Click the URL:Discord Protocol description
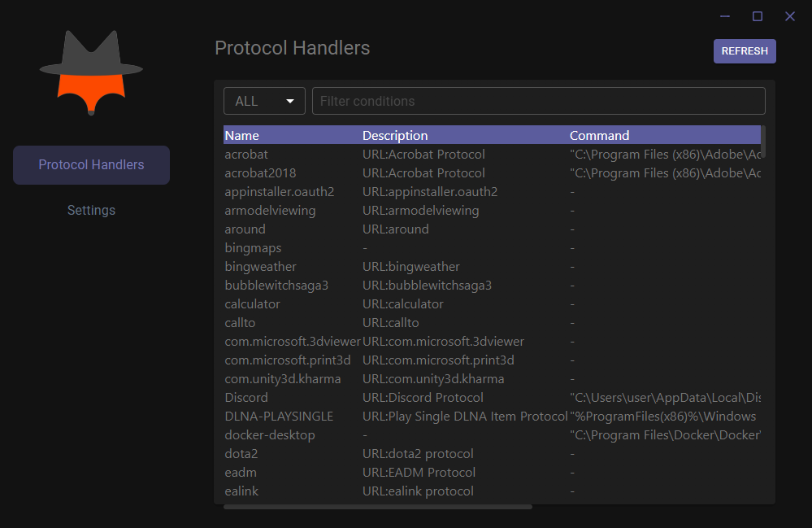Viewport: 812px width, 528px height. 423,398
